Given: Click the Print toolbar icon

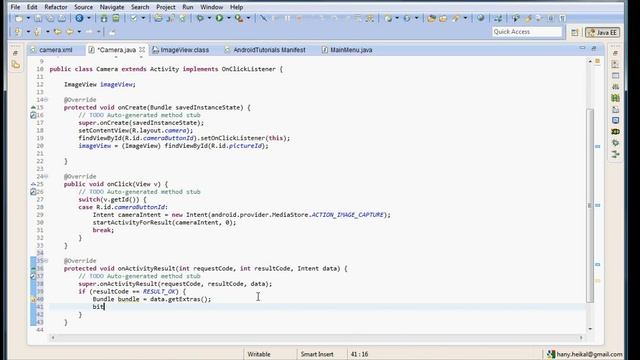Looking at the screenshot, I should tap(62, 18).
